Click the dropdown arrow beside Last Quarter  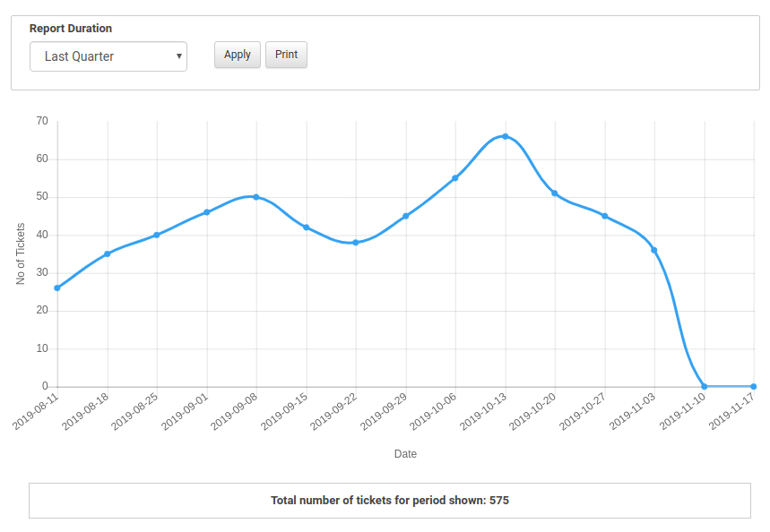[x=178, y=56]
